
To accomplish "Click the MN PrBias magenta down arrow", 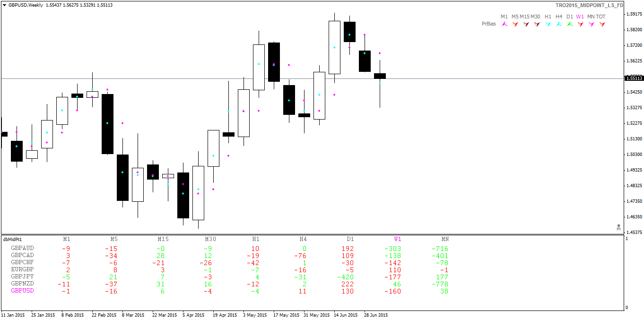I will (591, 24).
